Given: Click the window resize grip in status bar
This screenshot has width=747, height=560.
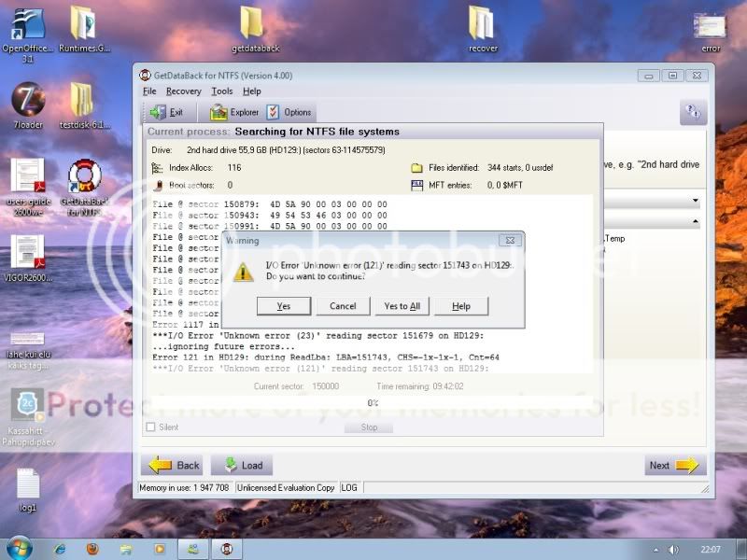Looking at the screenshot, I should [705, 489].
